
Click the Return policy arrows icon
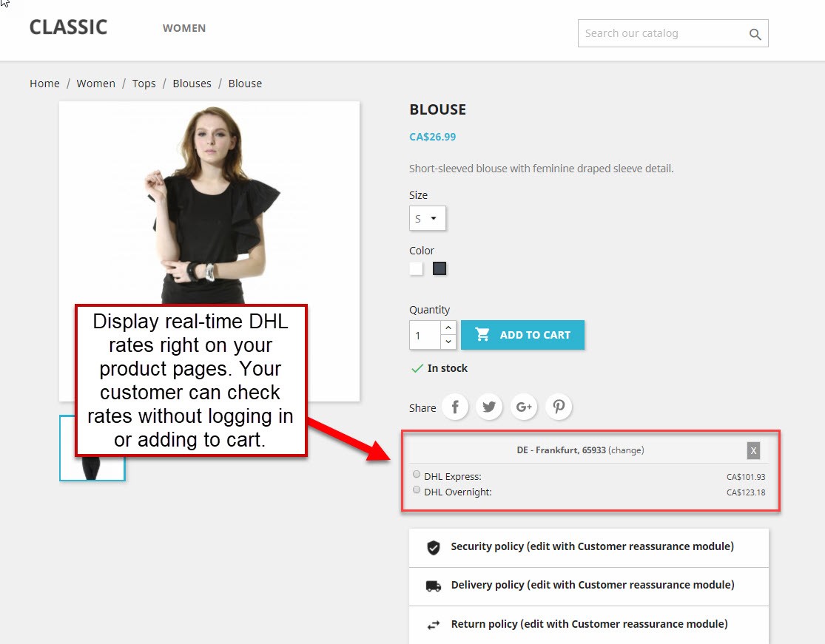tap(434, 625)
